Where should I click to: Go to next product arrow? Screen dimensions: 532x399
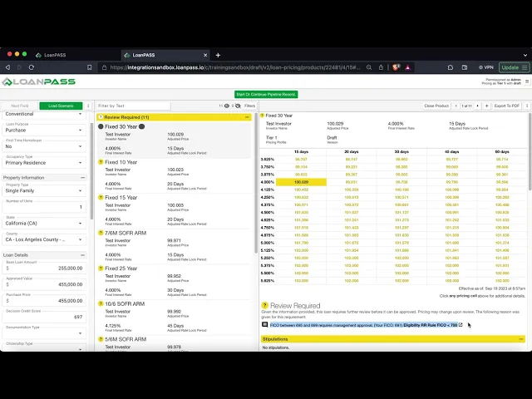point(477,106)
